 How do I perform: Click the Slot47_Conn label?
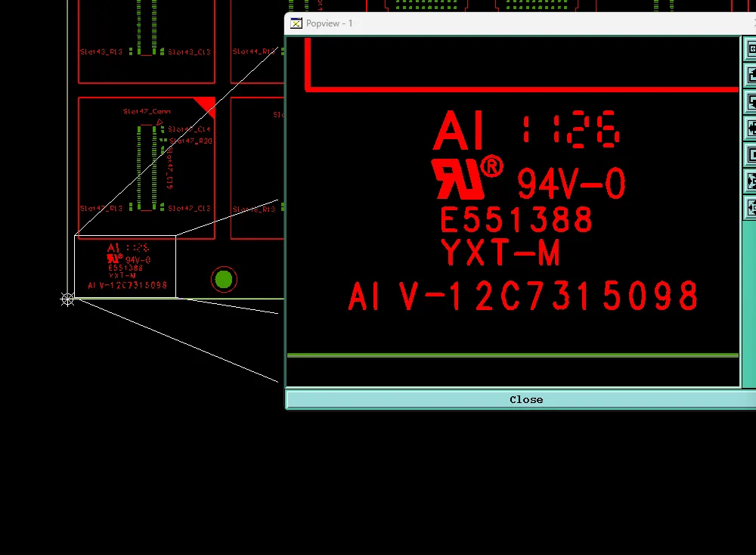coord(147,111)
